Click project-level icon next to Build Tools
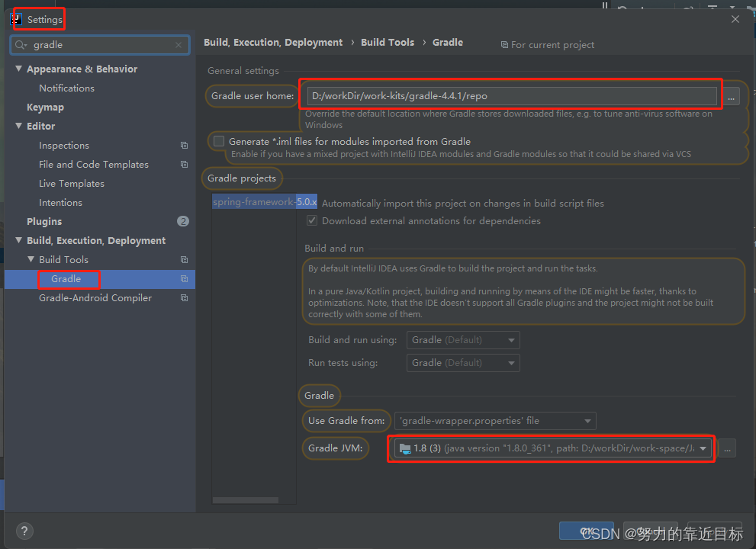 (x=184, y=259)
